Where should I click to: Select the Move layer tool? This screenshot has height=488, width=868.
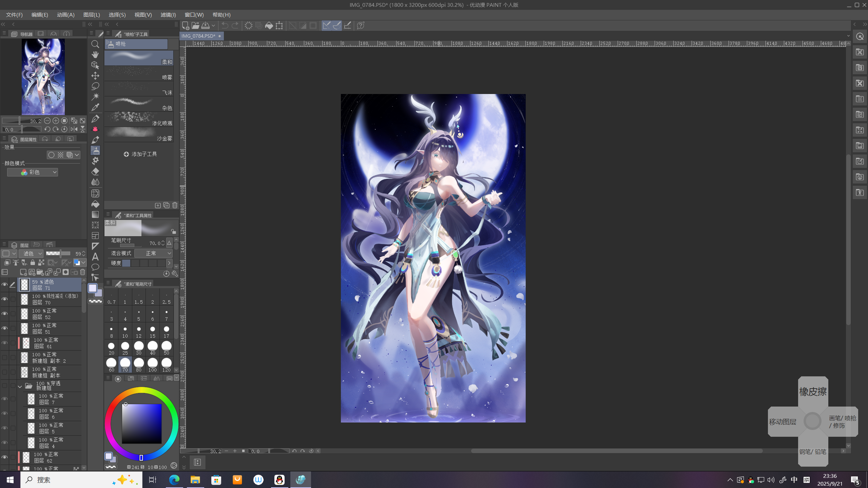click(95, 75)
